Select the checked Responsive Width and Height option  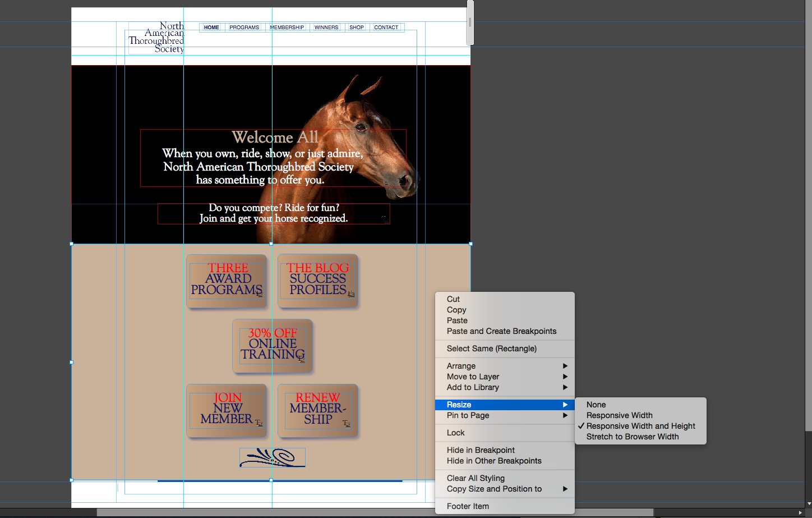tap(640, 426)
